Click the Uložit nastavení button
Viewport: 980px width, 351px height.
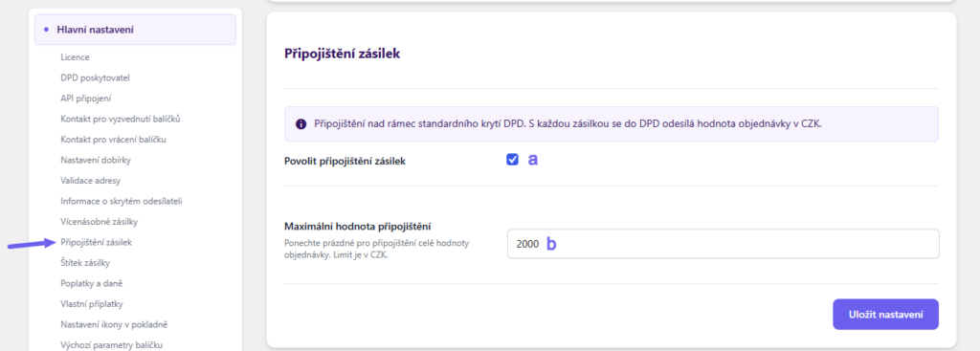(x=885, y=314)
